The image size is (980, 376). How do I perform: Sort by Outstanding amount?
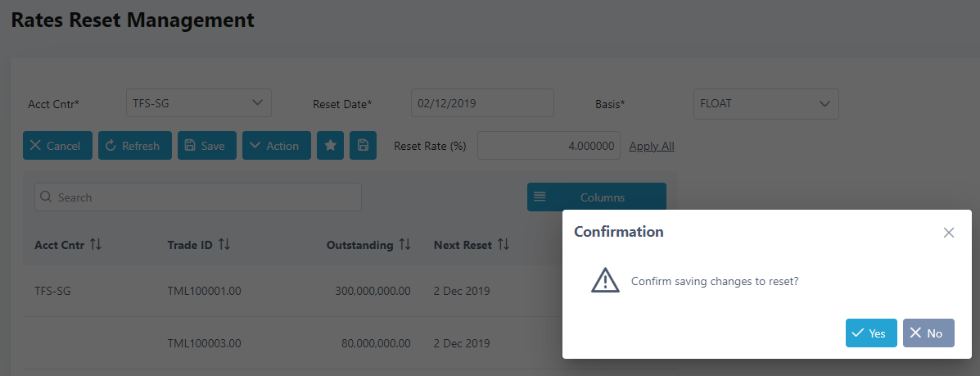tap(404, 245)
